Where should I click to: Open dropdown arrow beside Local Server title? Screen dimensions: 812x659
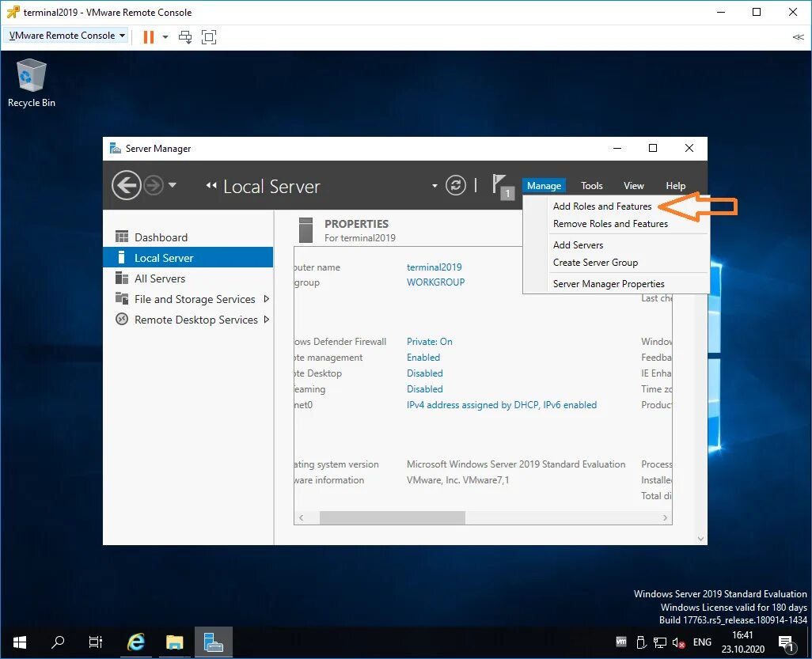point(434,186)
